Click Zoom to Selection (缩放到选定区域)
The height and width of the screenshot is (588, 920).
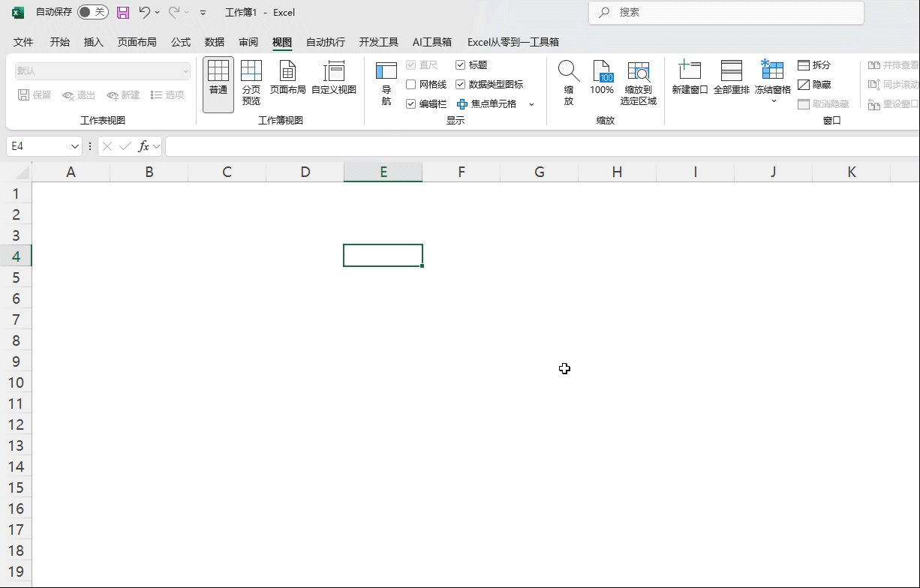(639, 82)
